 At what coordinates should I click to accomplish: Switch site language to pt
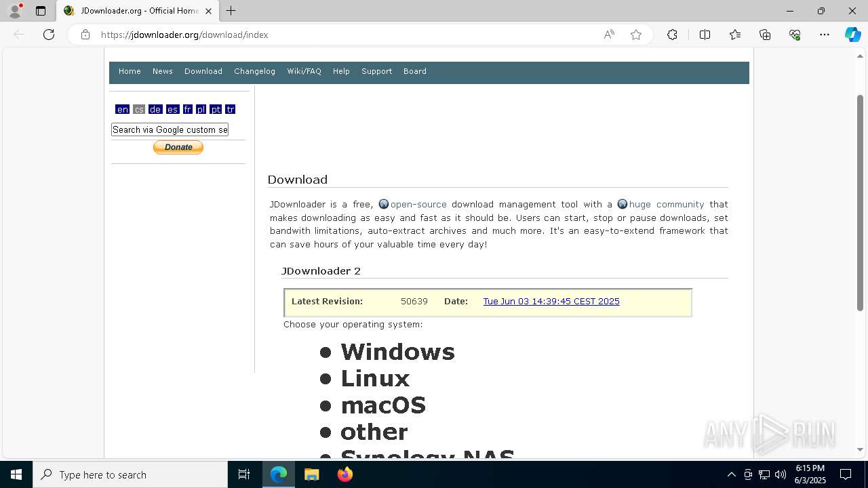click(216, 109)
